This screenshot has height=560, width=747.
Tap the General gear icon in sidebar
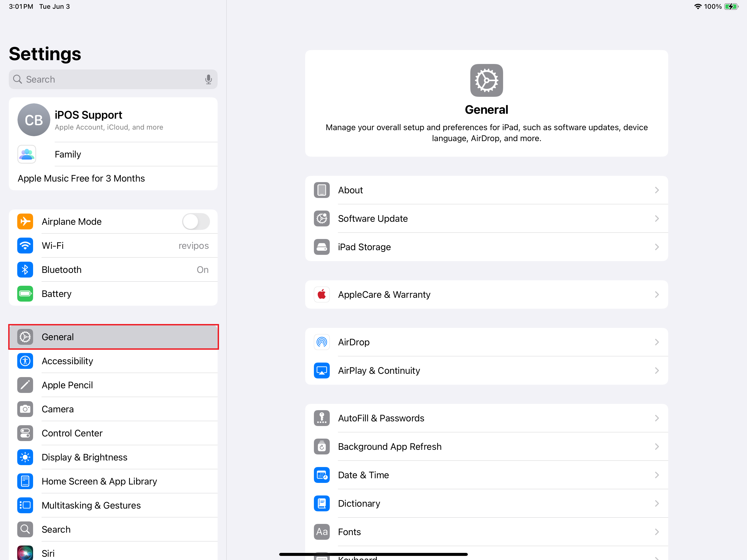point(25,337)
